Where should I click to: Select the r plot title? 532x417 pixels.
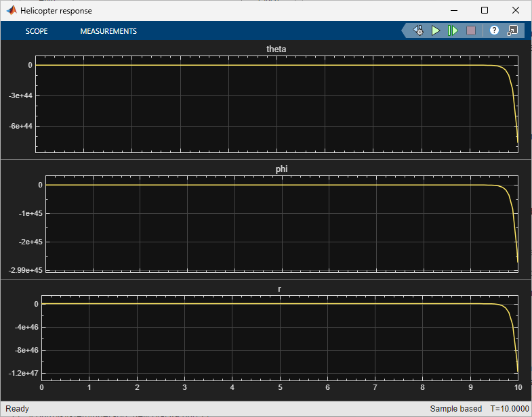(279, 289)
